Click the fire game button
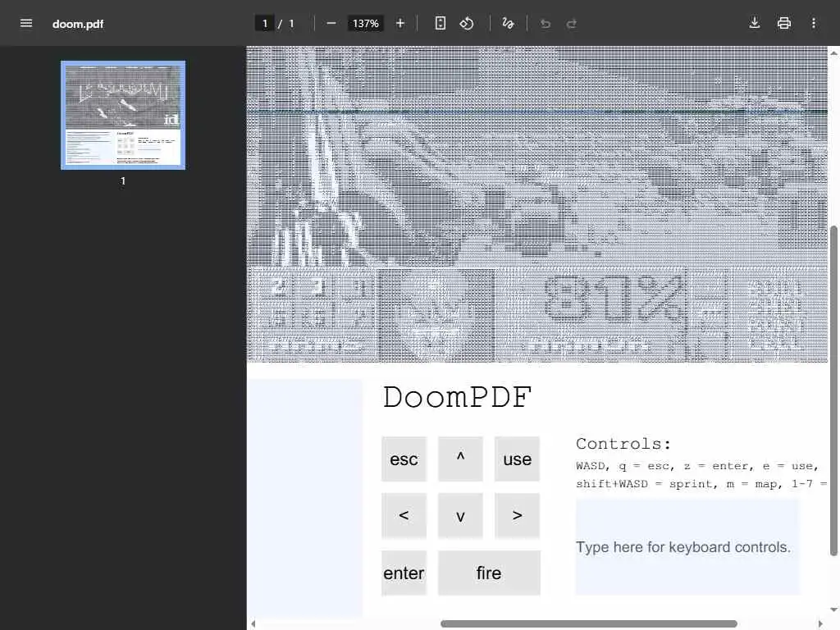 (x=489, y=573)
